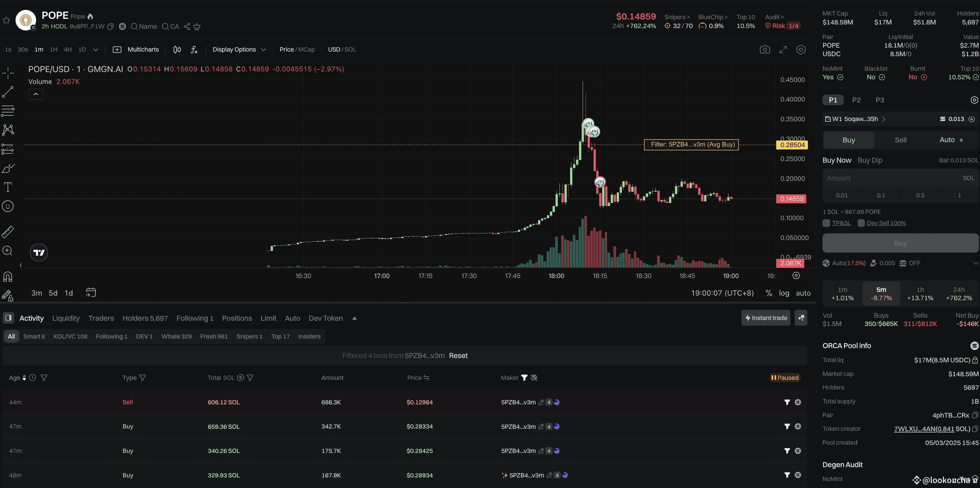Select the crosshair cursor tool
This screenshot has width=980, height=488.
coord(8,73)
